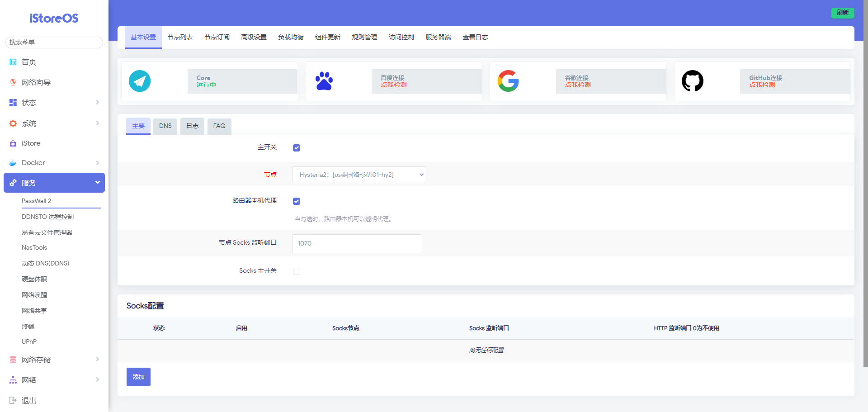The height and width of the screenshot is (412, 868).
Task: Click the iStore shop bag icon
Action: click(x=13, y=143)
